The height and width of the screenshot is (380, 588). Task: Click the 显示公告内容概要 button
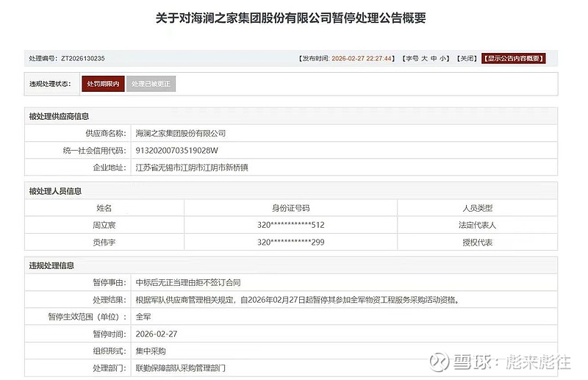[x=513, y=59]
